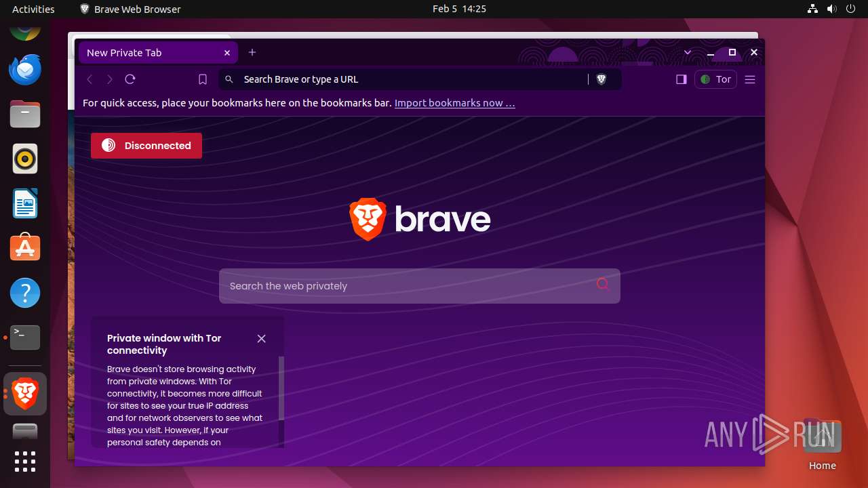Toggle the sidebar panel icon
The image size is (868, 488).
pyautogui.click(x=682, y=79)
